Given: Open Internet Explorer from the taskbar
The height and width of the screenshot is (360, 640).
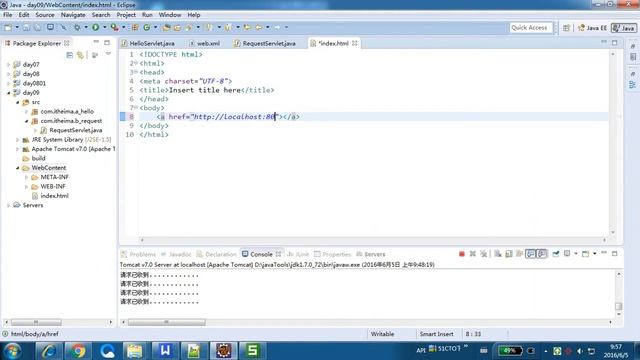Looking at the screenshot, I should pos(49,351).
